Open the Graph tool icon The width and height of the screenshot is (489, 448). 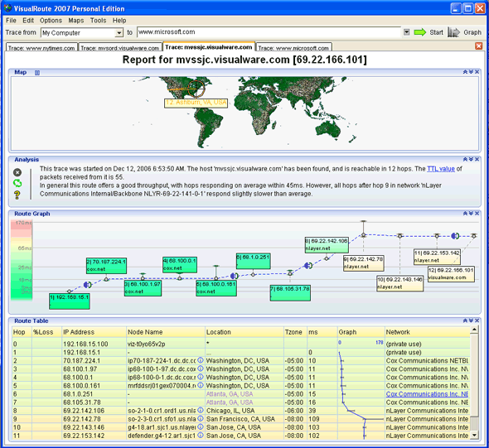(x=453, y=32)
